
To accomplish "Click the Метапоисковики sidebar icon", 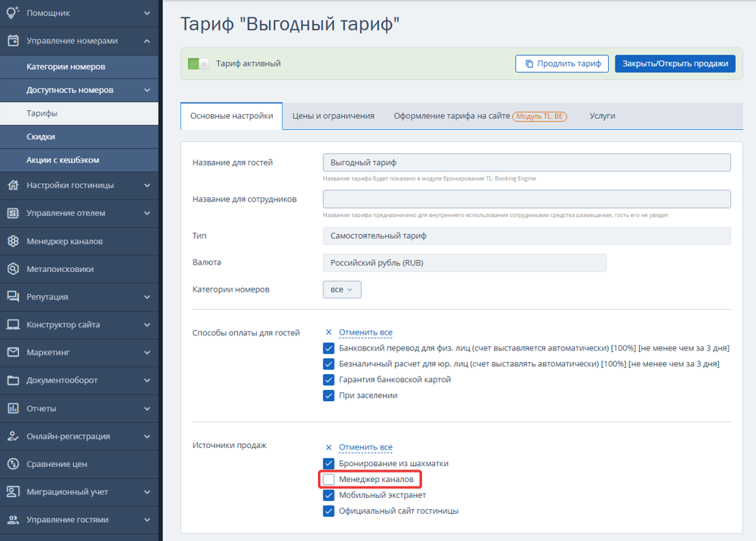I will tap(13, 269).
